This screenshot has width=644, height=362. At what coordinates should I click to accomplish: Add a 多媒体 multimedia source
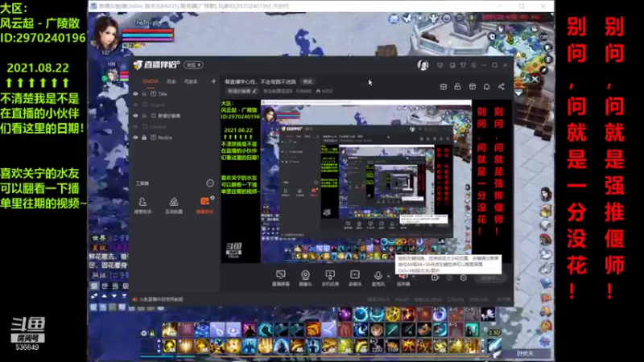(x=355, y=278)
